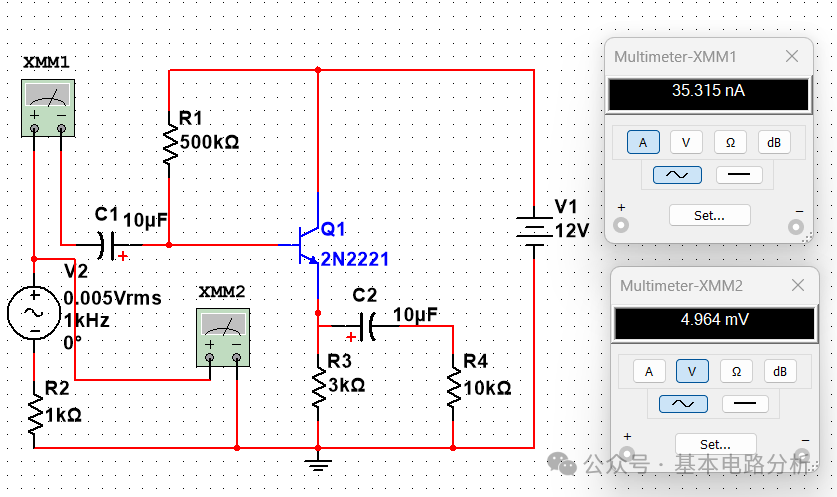Switch Multimeter-XMM1 to ammeter mode A

pyautogui.click(x=643, y=143)
